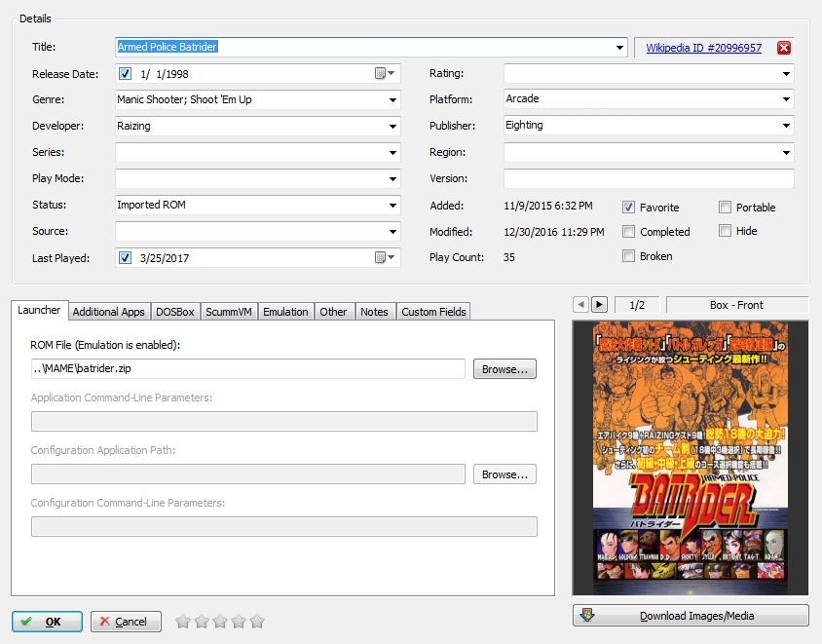Expand the Region dropdown
Screen dimensions: 822x644
click(786, 153)
